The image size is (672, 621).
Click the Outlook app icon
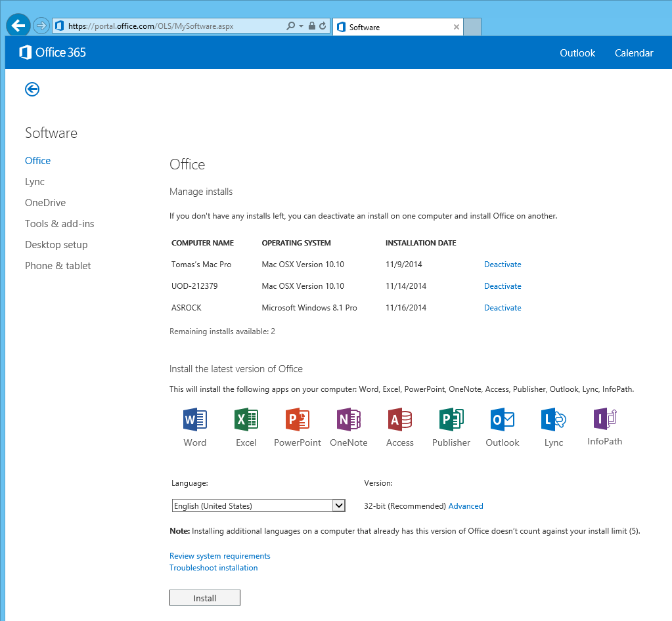click(503, 419)
